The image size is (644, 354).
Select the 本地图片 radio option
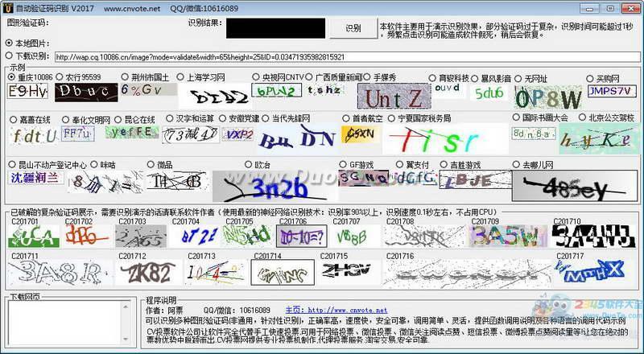click(9, 43)
